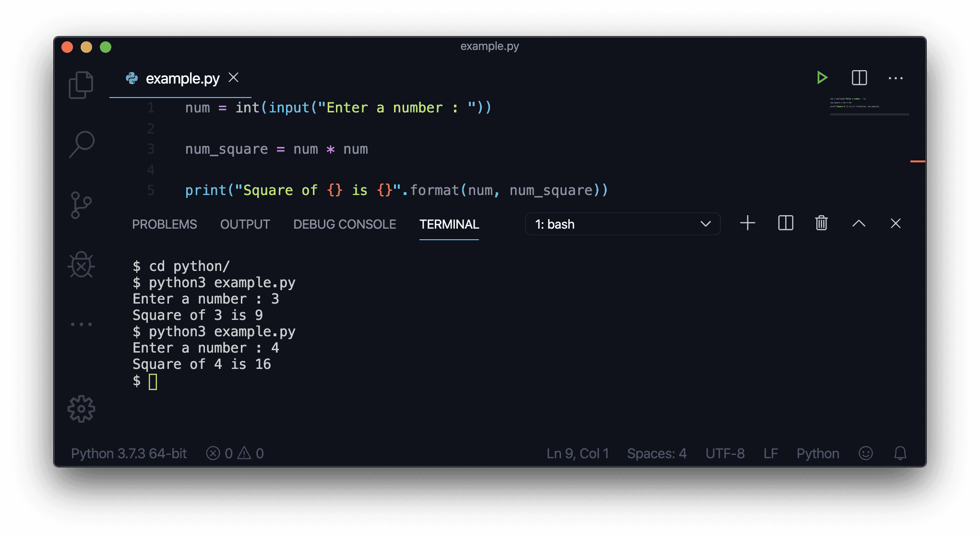Split the terminal pane

pyautogui.click(x=785, y=223)
